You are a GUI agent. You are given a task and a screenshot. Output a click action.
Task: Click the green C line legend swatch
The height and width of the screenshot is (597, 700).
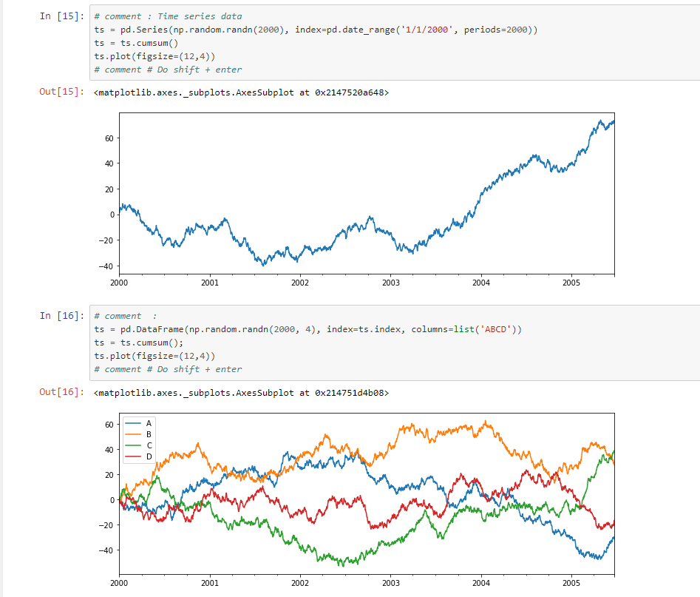click(x=133, y=445)
